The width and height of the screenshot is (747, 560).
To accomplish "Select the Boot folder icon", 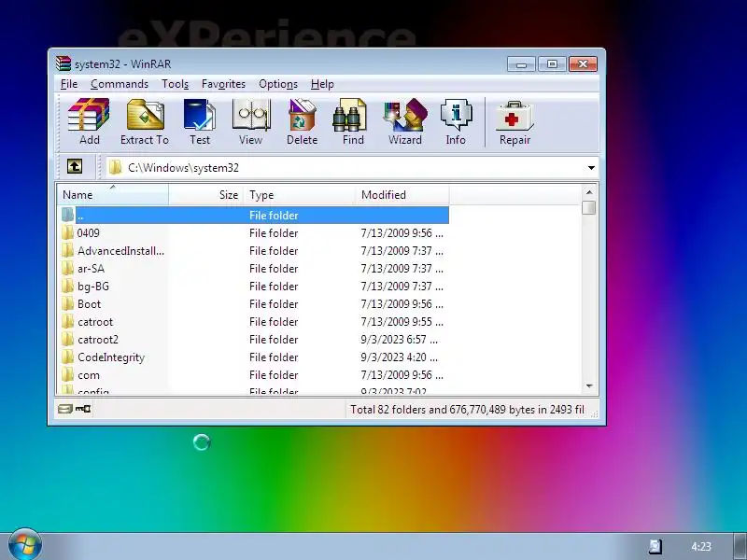I will (x=67, y=304).
